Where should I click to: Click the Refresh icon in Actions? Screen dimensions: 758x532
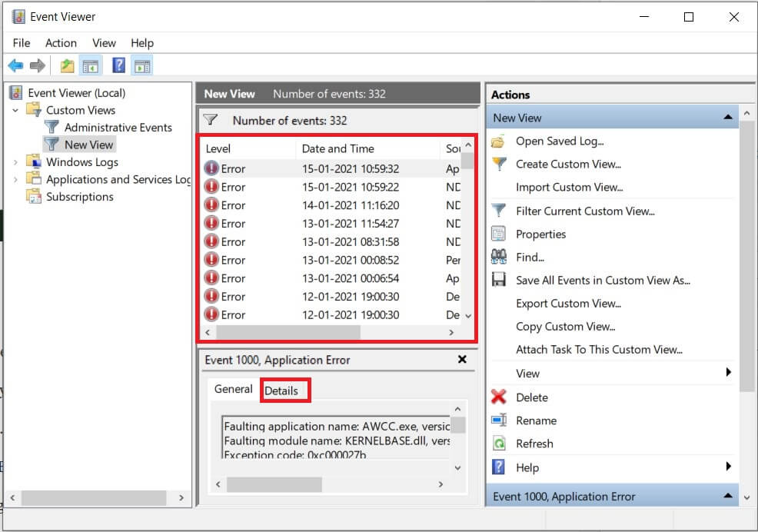pyautogui.click(x=499, y=444)
